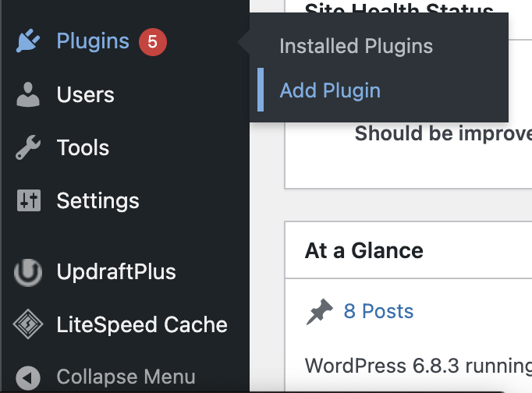Open the LiteSpeed Cache text label
Image resolution: width=532 pixels, height=393 pixels.
coord(142,325)
